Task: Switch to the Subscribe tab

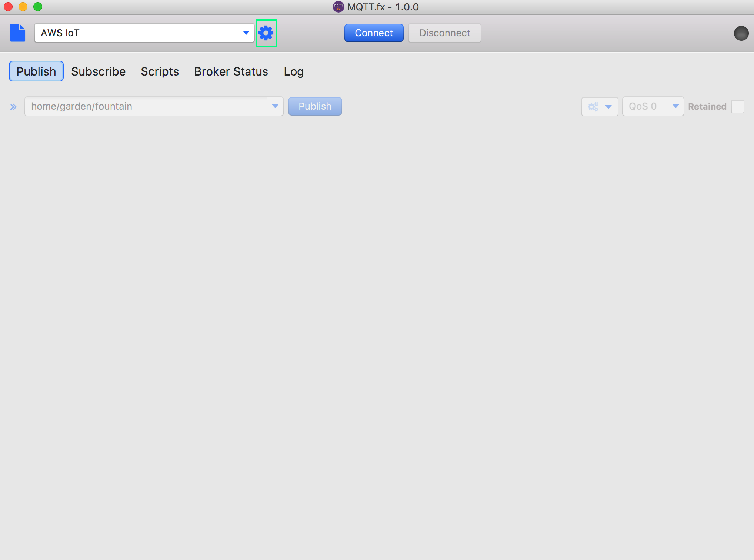Action: [99, 71]
